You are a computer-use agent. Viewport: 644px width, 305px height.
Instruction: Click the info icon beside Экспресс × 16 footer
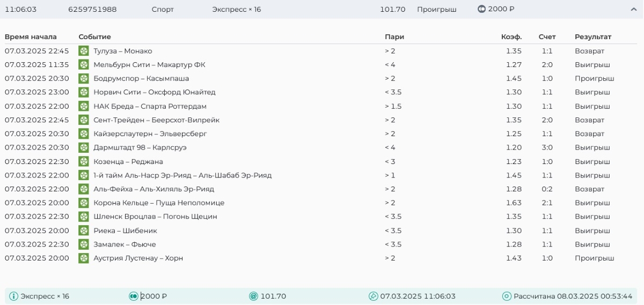point(14,296)
